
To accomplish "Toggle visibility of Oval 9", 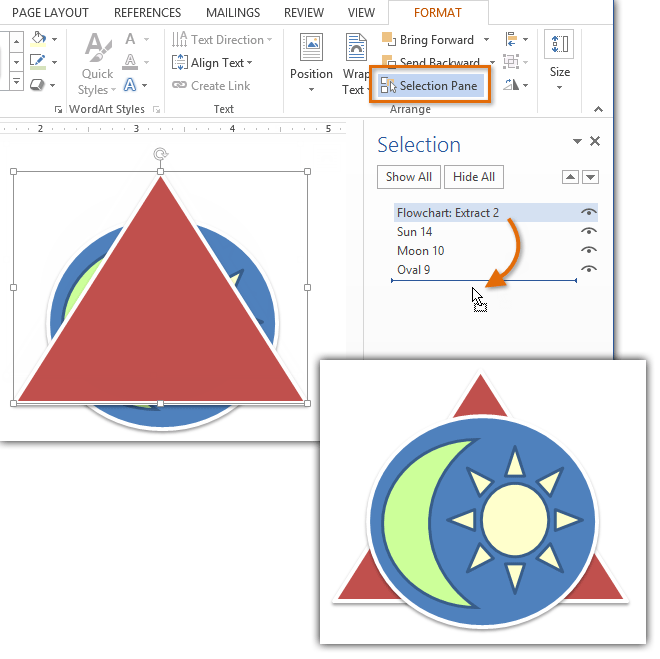I will point(589,269).
